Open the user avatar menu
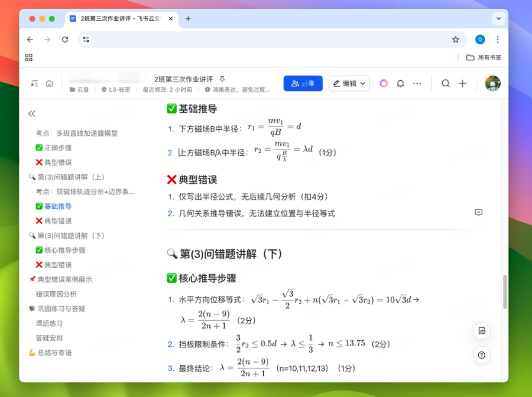 492,83
